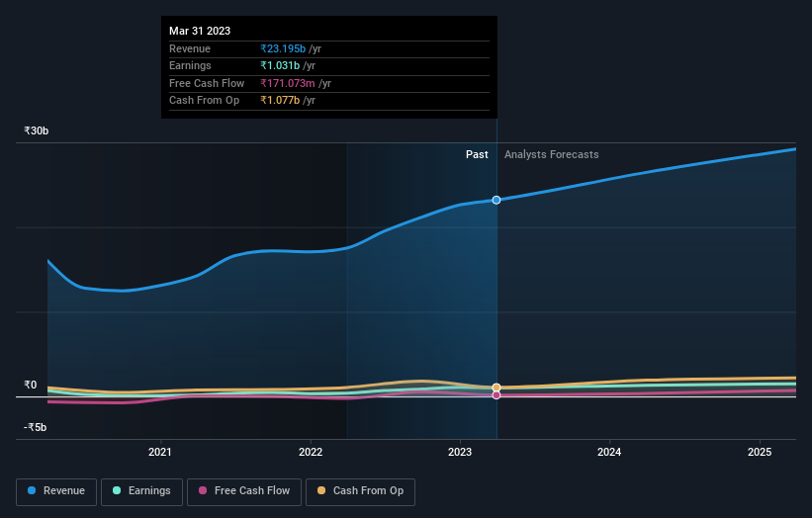Click the -₹5b y-axis label
This screenshot has height=518, width=812.
pyautogui.click(x=36, y=427)
